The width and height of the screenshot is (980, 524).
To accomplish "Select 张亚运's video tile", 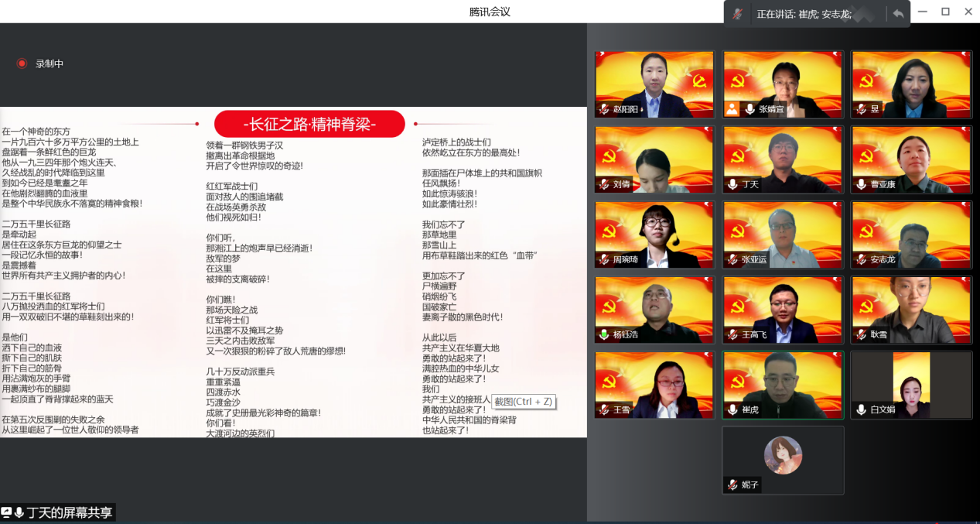I will pos(783,235).
